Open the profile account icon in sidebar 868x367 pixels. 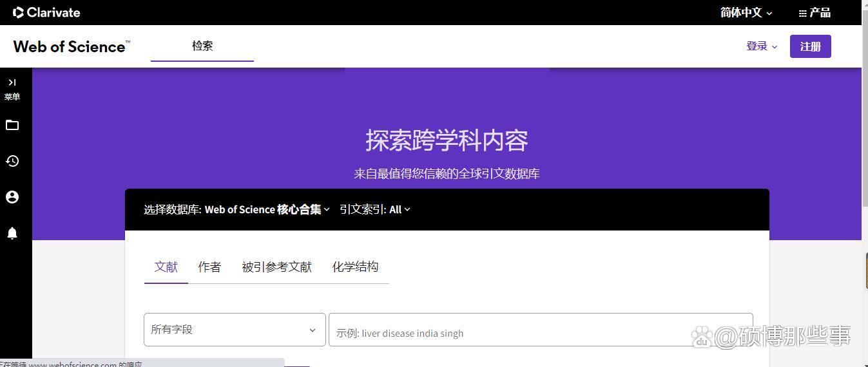(x=12, y=197)
